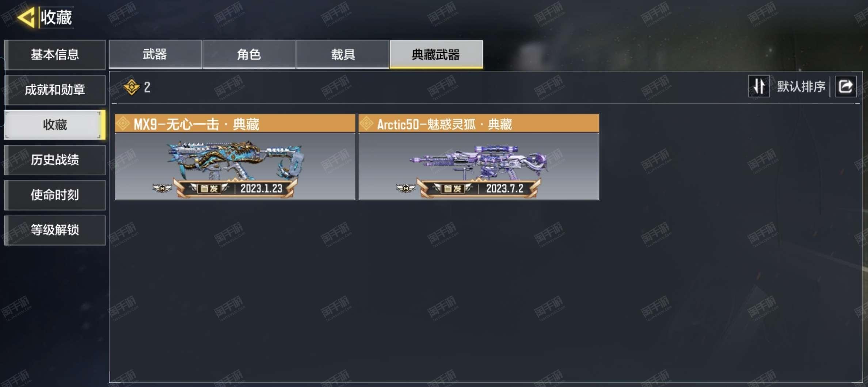This screenshot has width=868, height=387.
Task: Open the 载具 tab
Action: pyautogui.click(x=343, y=54)
